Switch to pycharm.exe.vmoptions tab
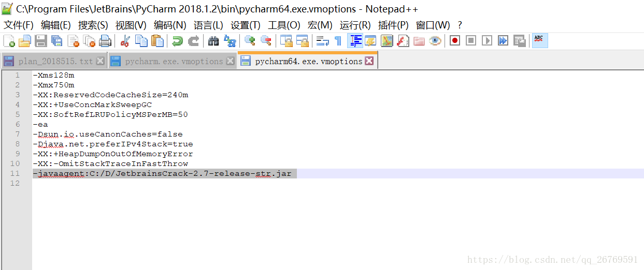 pyautogui.click(x=173, y=61)
